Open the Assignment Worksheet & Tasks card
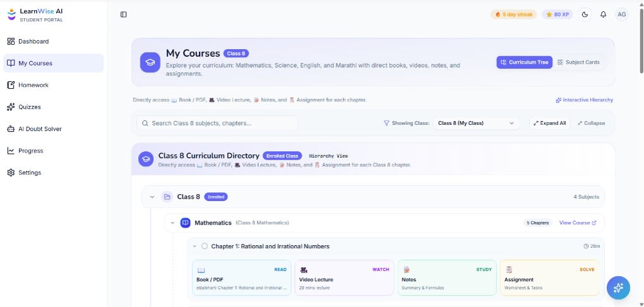Screen dimensions: 644x307 (549, 277)
